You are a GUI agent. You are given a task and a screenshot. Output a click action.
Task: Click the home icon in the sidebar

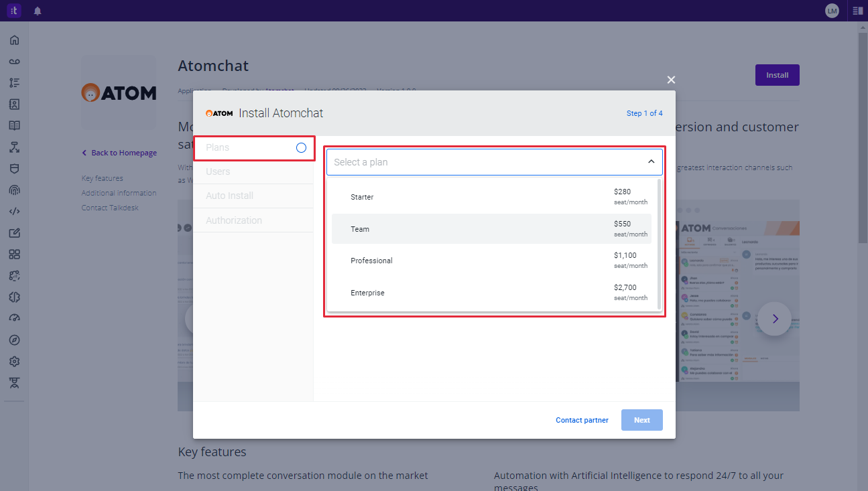point(14,40)
